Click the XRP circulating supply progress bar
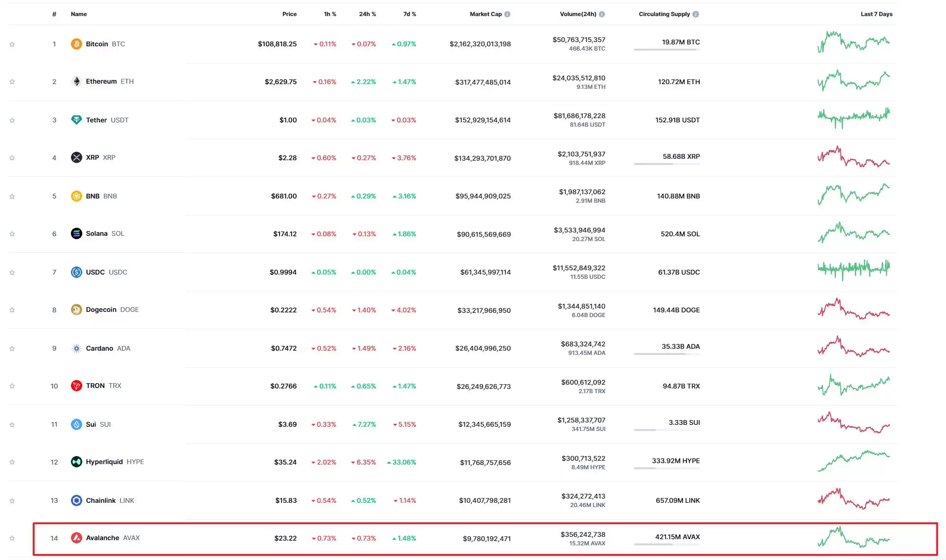The height and width of the screenshot is (560, 946). (667, 164)
